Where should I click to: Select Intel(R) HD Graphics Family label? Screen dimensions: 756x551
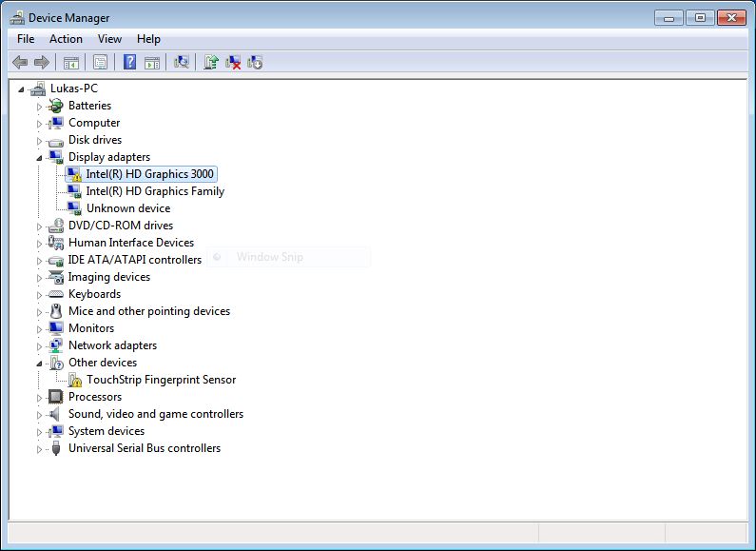(155, 191)
